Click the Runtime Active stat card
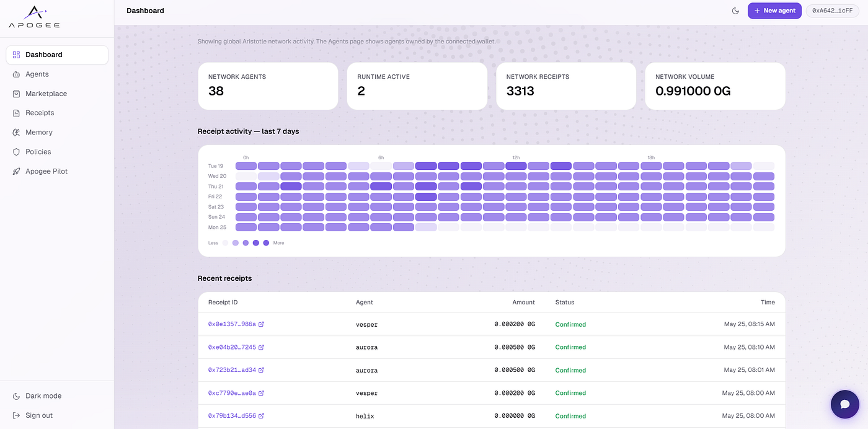The width and height of the screenshot is (868, 429). pos(417,86)
